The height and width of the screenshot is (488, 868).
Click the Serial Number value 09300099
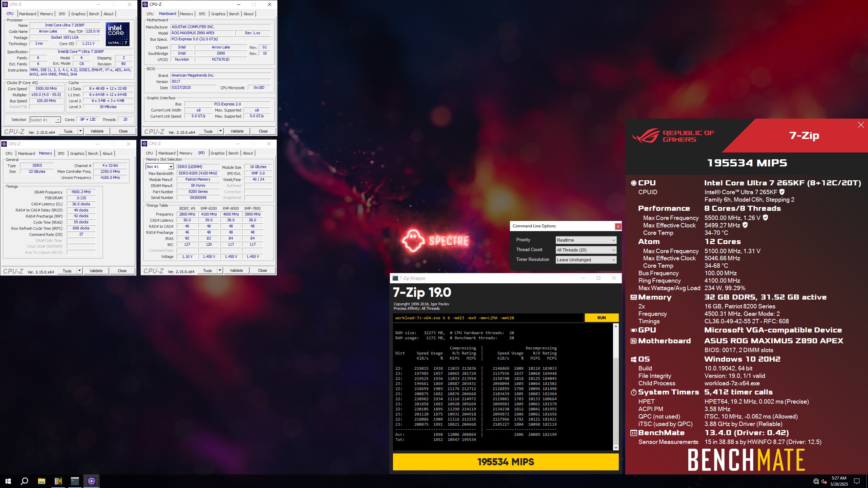pos(198,198)
